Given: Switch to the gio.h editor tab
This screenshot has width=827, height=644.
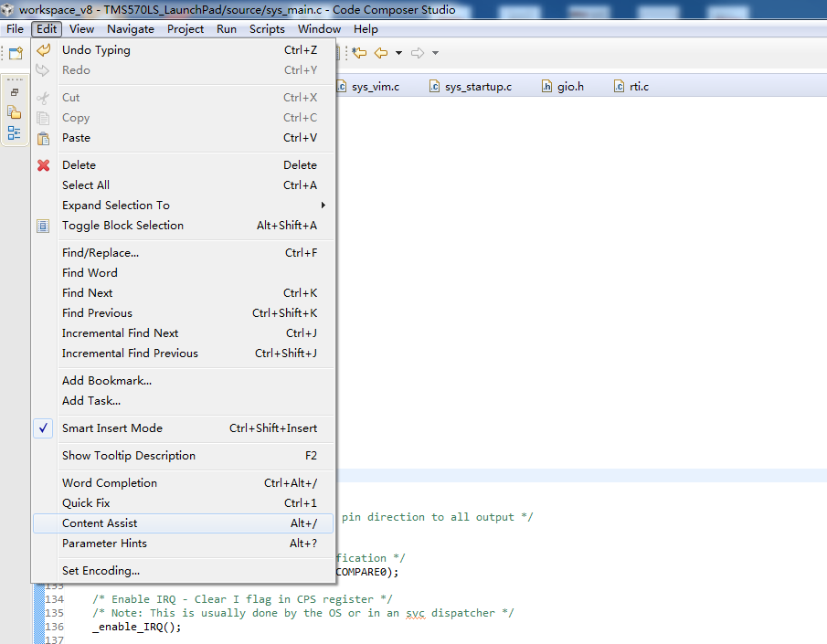Looking at the screenshot, I should pos(563,87).
